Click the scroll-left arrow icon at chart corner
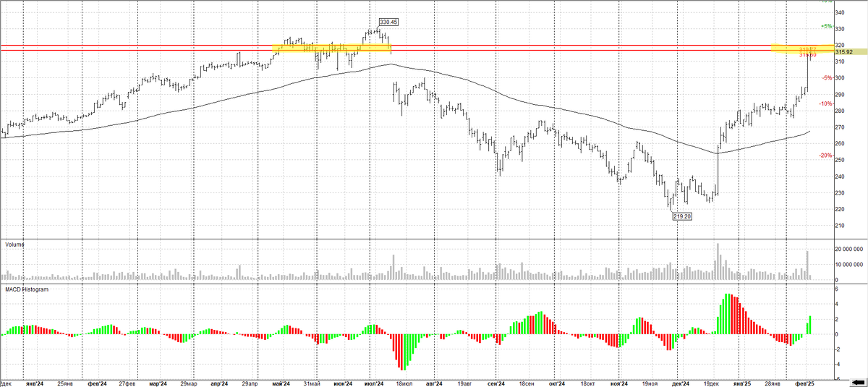The height and width of the screenshot is (387, 868). [x=858, y=381]
